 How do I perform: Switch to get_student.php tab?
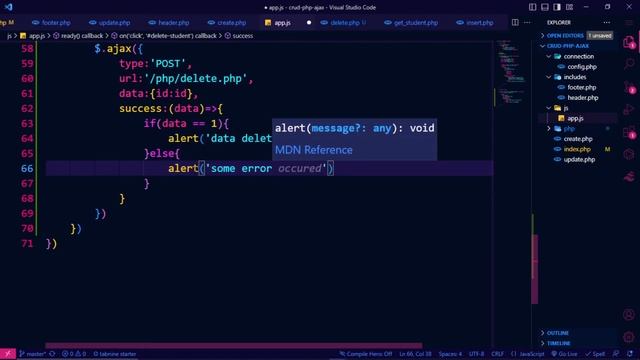[411, 22]
